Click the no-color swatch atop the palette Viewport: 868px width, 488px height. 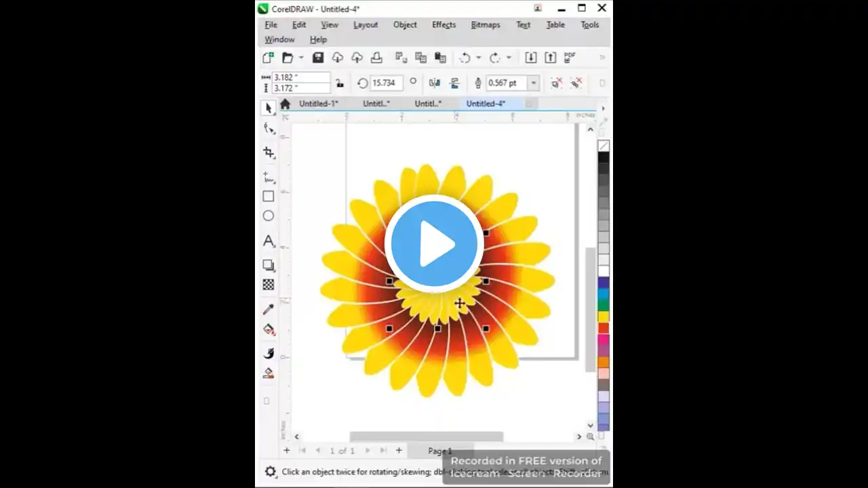pyautogui.click(x=604, y=146)
